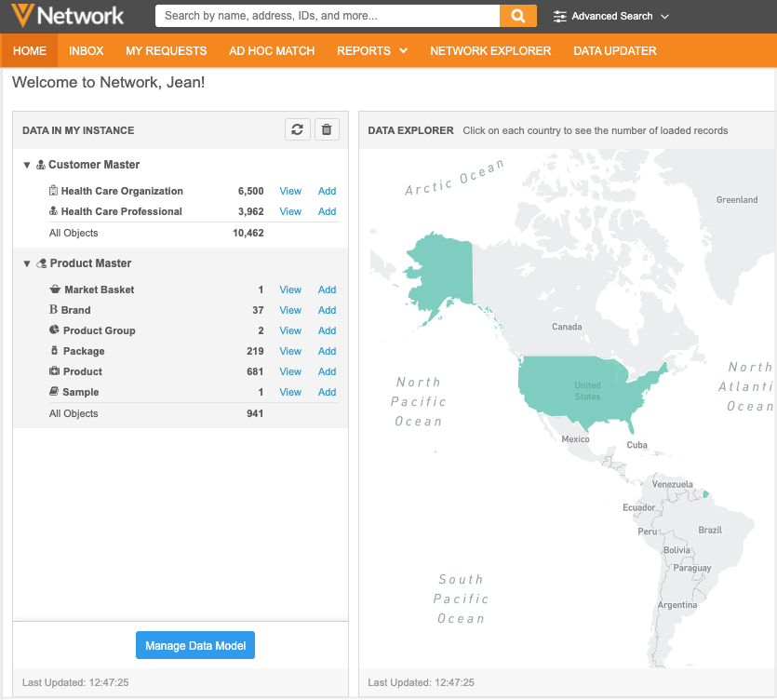The height and width of the screenshot is (700, 777).
Task: Click the Brand count 37
Action: click(x=258, y=310)
